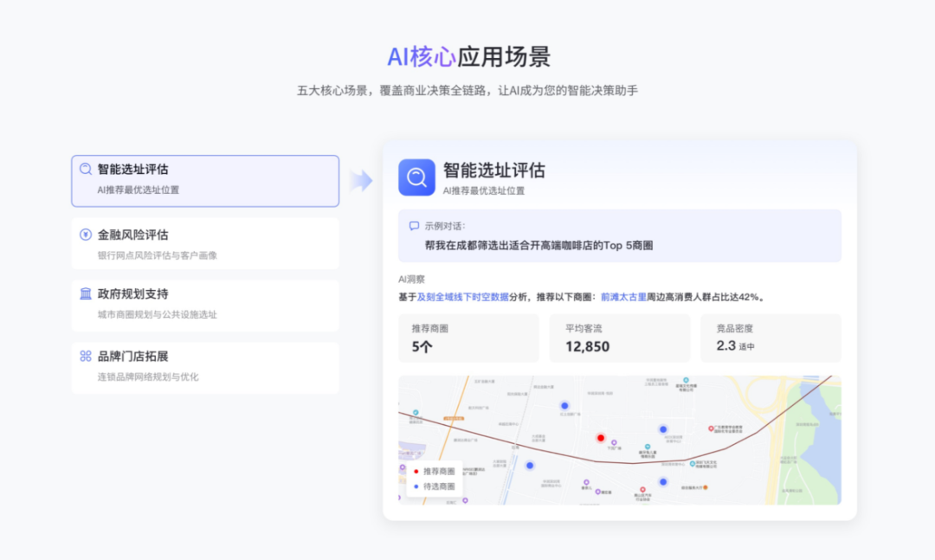Open the 及刻全域线下时空数据 link
Viewport: 935px width, 560px height.
[463, 297]
